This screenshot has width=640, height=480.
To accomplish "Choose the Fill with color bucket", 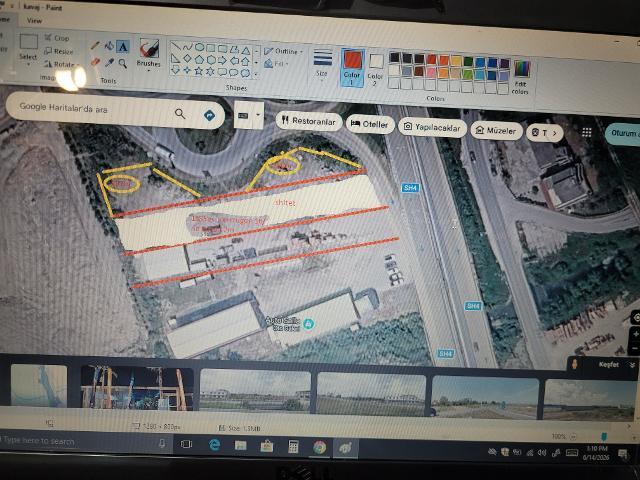I will pyautogui.click(x=109, y=46).
